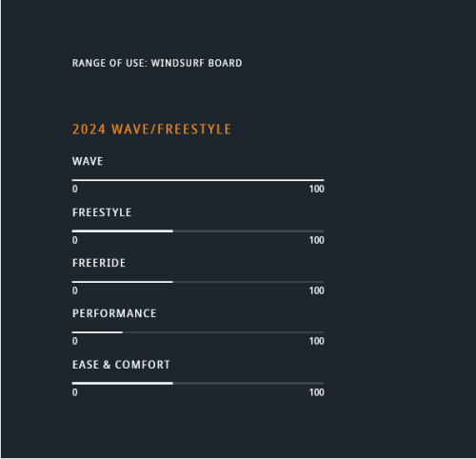
Task: Click the 0 mark under Wave bar
Action: pos(75,189)
